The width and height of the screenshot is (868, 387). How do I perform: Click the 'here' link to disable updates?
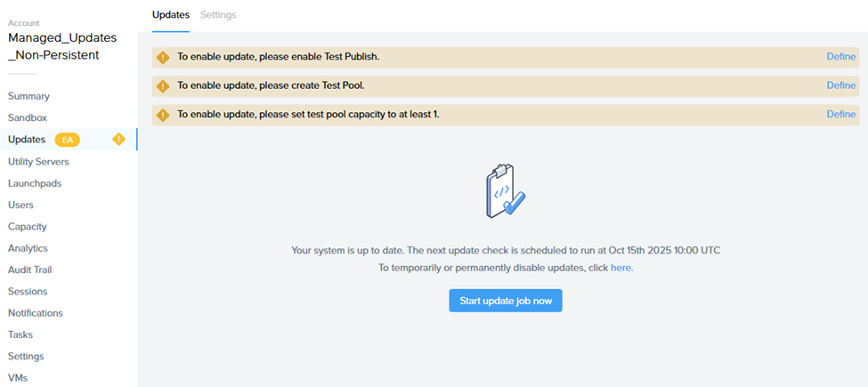(x=621, y=268)
